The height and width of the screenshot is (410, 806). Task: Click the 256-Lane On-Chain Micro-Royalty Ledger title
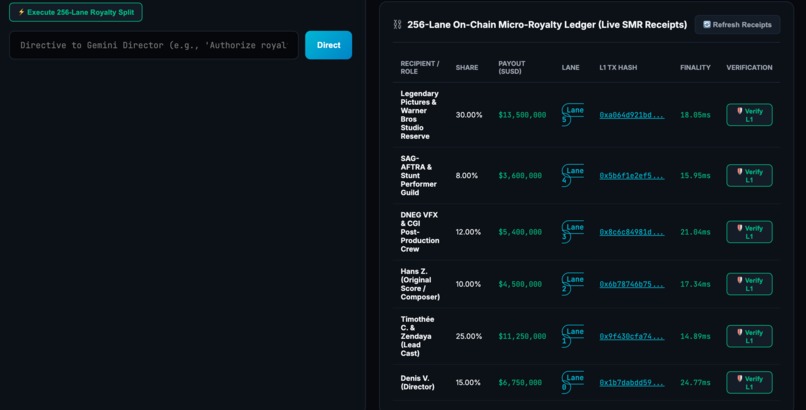[547, 25]
